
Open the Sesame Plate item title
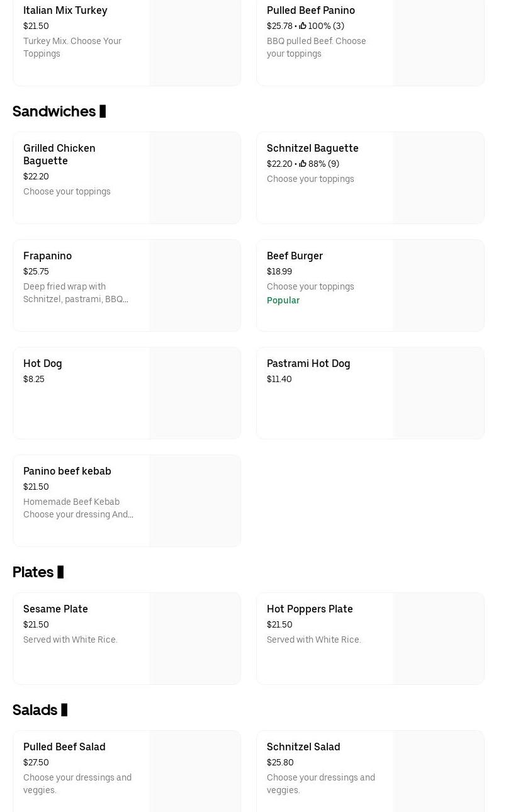(55, 609)
